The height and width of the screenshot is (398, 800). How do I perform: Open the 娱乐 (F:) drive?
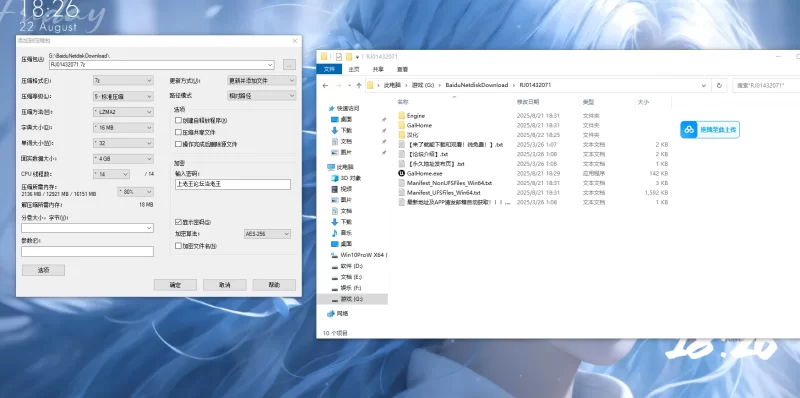[x=347, y=288]
